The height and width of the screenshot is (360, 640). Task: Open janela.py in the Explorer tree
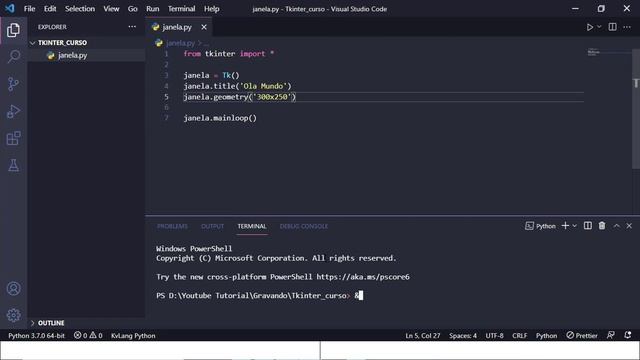[86, 56]
